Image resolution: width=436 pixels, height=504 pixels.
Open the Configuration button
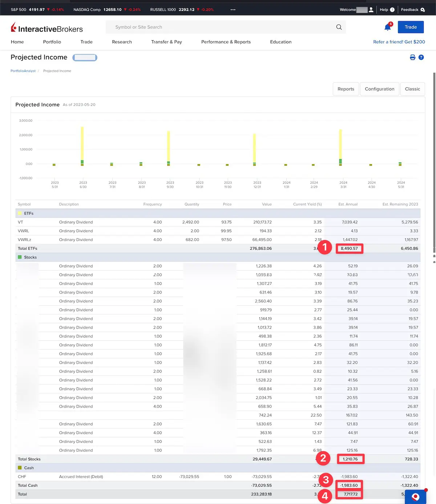click(x=380, y=89)
